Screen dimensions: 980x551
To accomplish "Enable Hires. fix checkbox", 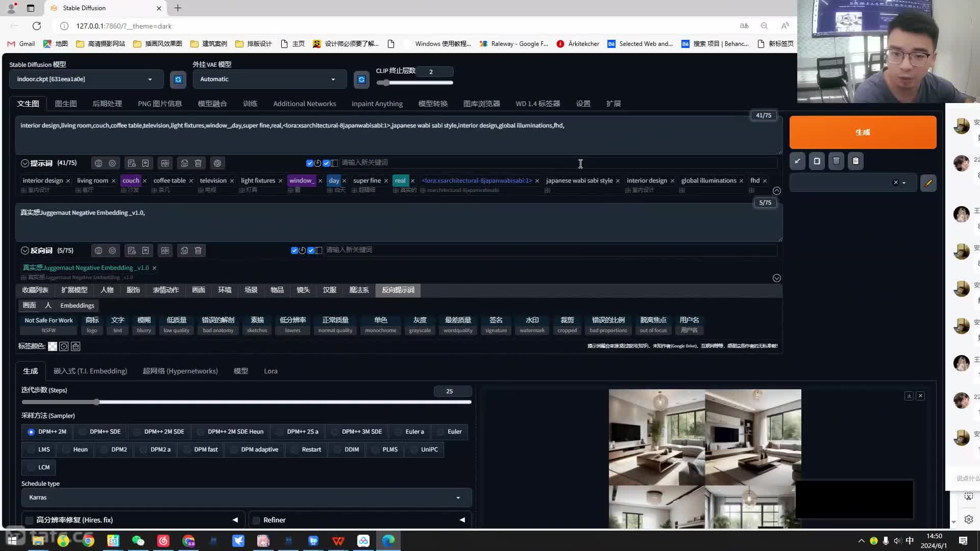I will [29, 520].
